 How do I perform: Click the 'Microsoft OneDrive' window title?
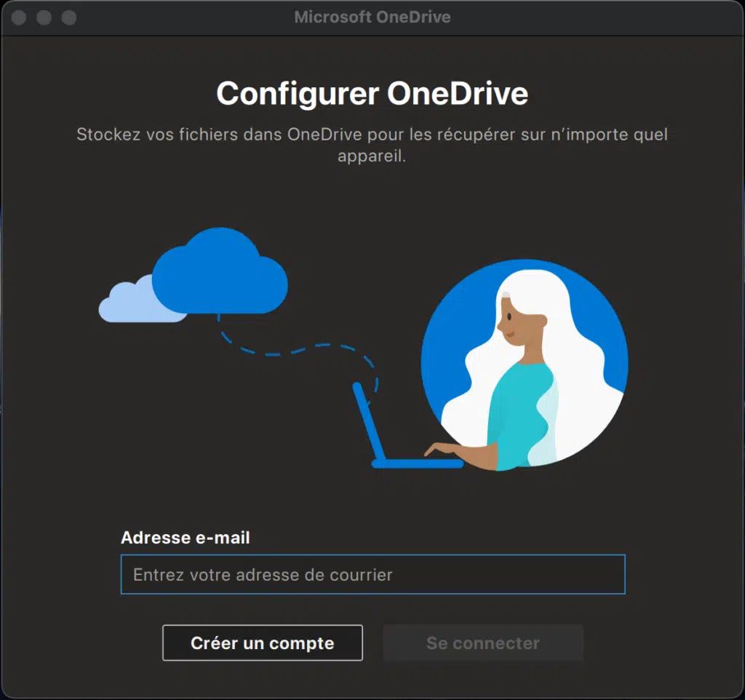coord(372,17)
